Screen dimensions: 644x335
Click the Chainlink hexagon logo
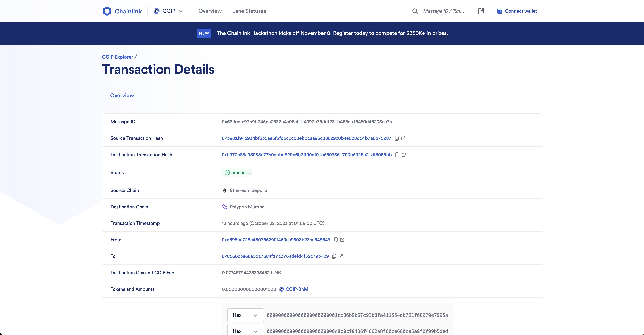[107, 11]
